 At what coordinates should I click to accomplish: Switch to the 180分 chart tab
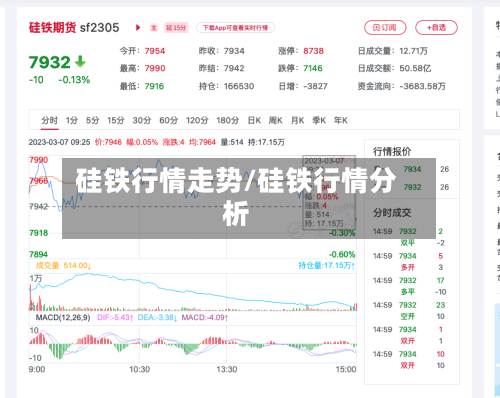228,120
